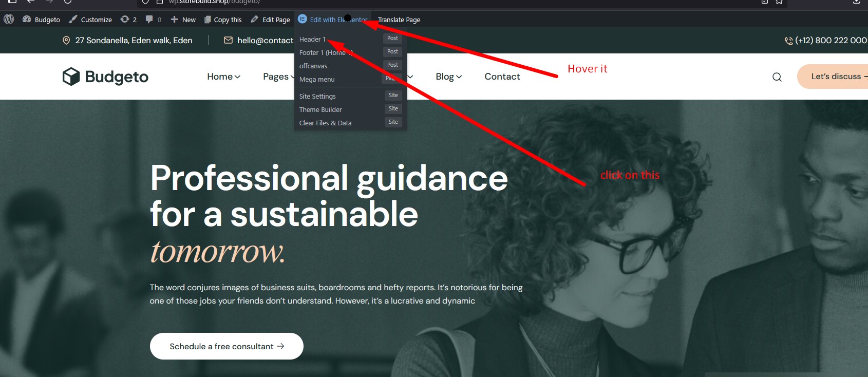
Task: Click the Customize paintbrush icon
Action: coord(73,20)
